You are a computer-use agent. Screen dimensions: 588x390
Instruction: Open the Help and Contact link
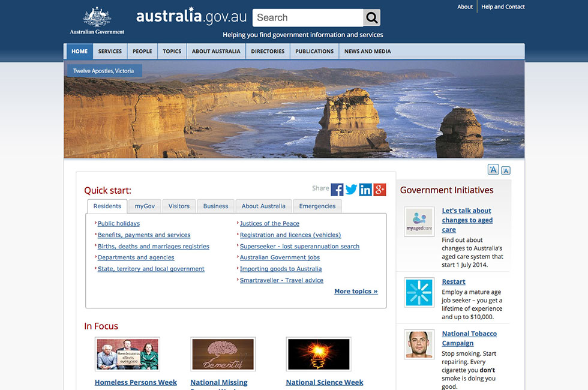tap(503, 7)
